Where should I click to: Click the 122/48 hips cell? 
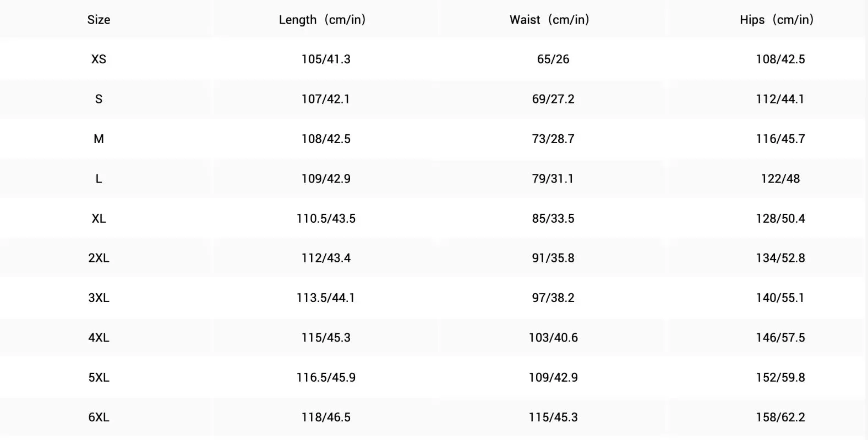coord(780,179)
